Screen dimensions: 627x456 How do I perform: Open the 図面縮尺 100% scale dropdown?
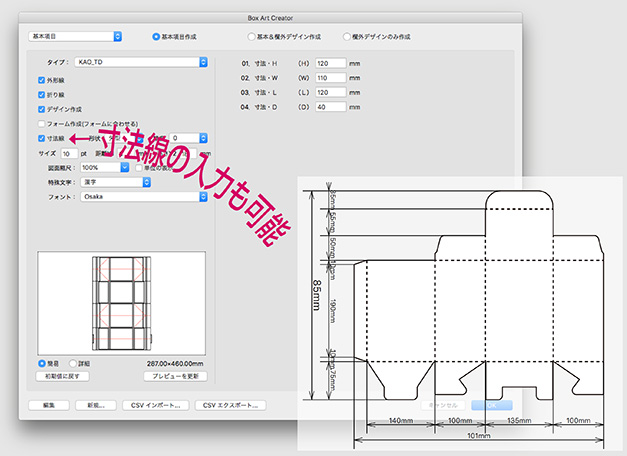tap(104, 168)
